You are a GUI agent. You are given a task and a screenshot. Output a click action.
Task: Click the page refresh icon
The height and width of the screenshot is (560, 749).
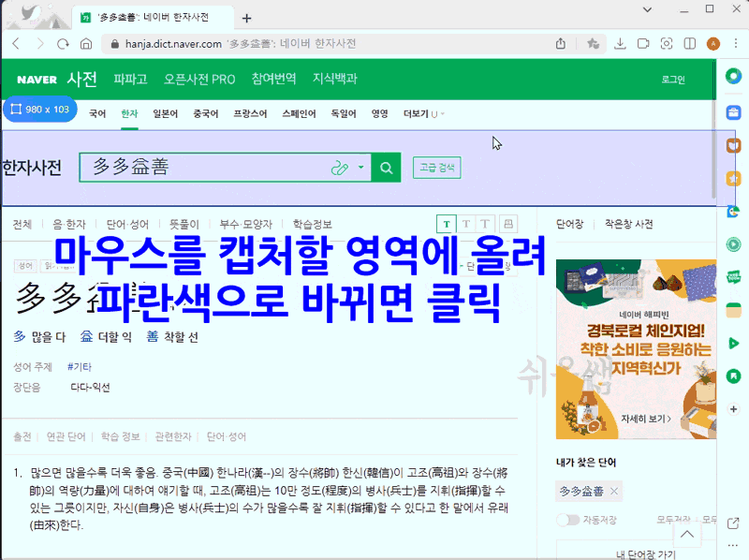click(62, 43)
